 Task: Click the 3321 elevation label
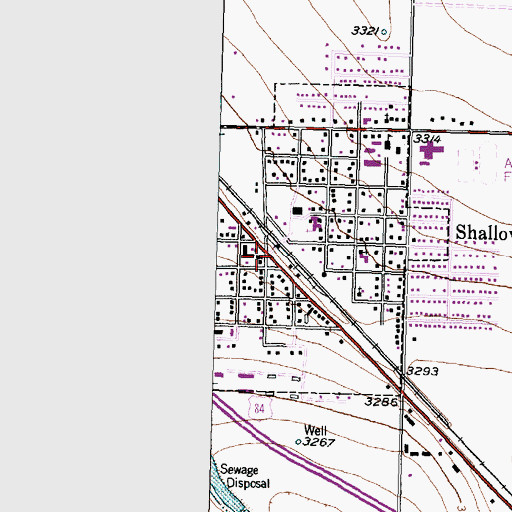(365, 31)
